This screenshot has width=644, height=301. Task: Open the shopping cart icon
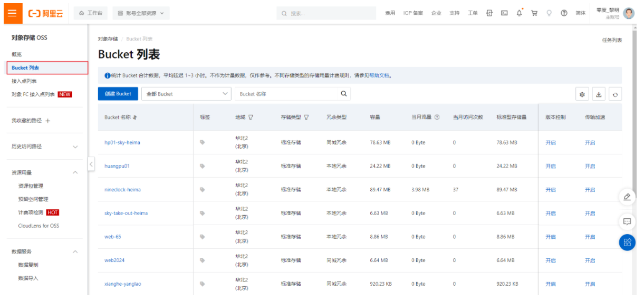[x=534, y=13]
